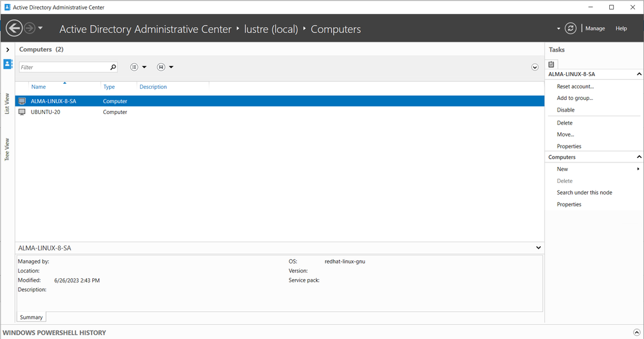Click the Tasks pane clipboard icon

[551, 64]
